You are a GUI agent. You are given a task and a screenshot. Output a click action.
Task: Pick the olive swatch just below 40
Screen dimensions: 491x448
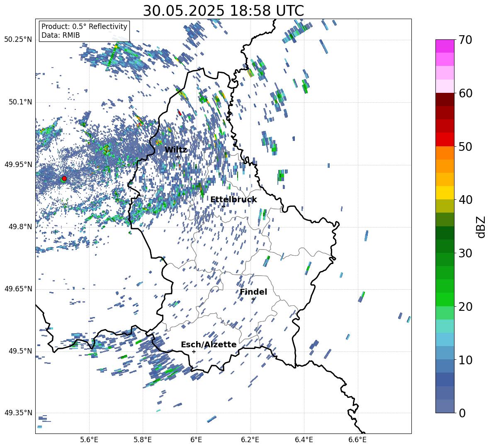pos(445,206)
